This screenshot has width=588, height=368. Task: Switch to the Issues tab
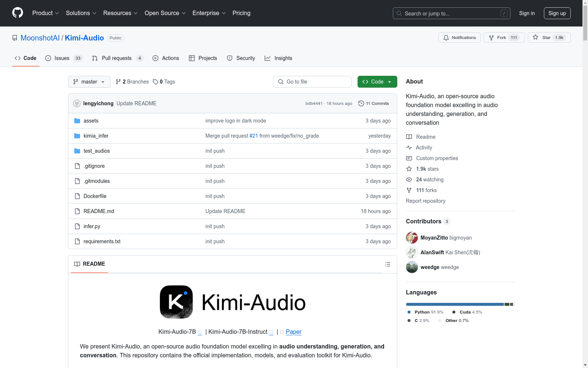tap(64, 58)
